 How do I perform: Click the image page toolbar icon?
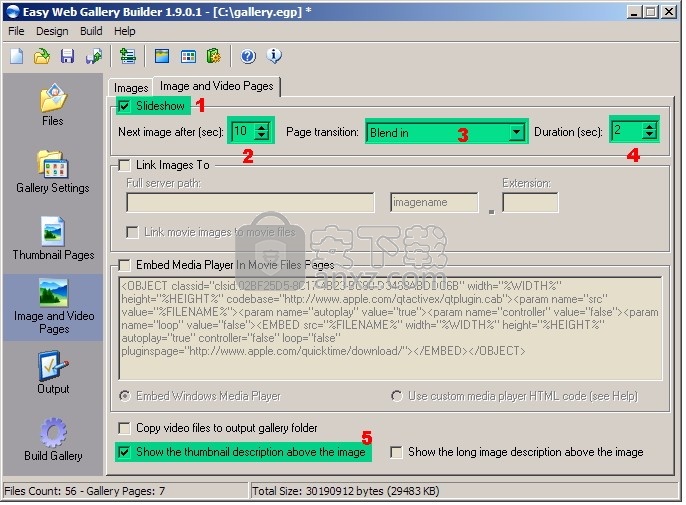[x=162, y=56]
